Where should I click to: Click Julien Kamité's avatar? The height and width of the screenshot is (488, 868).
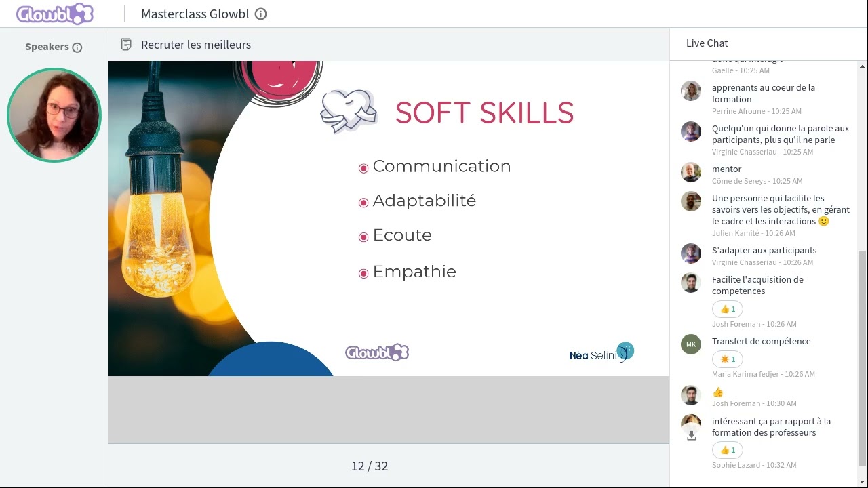point(691,201)
